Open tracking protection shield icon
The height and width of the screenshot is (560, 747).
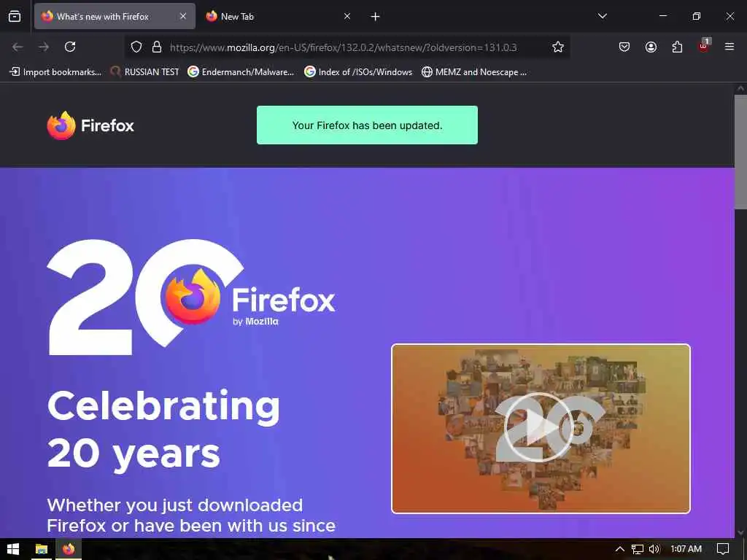tap(136, 47)
